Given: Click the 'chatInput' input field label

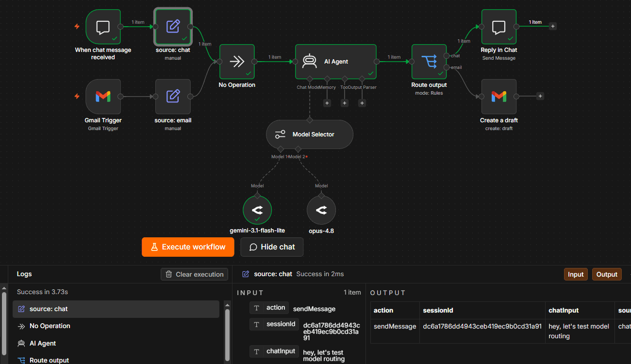Looking at the screenshot, I should click(x=281, y=351).
